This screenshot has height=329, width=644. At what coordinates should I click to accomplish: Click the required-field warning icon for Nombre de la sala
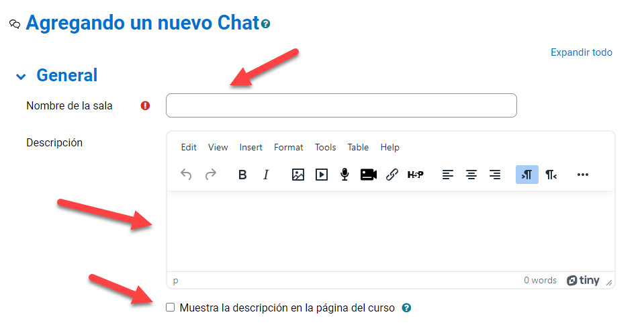pos(145,105)
